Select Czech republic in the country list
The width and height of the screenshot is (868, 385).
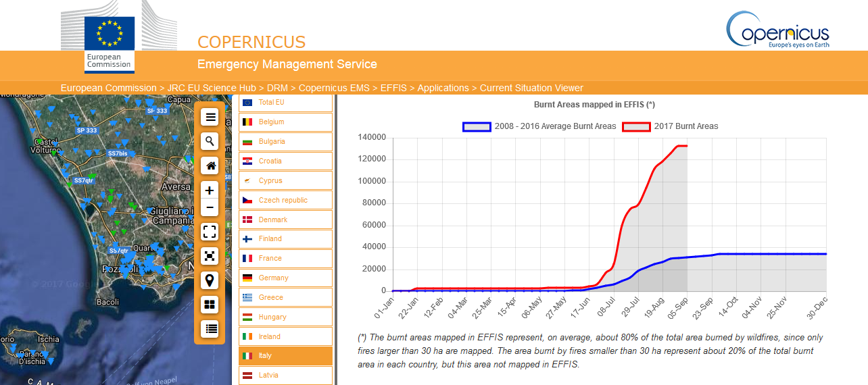(x=285, y=200)
